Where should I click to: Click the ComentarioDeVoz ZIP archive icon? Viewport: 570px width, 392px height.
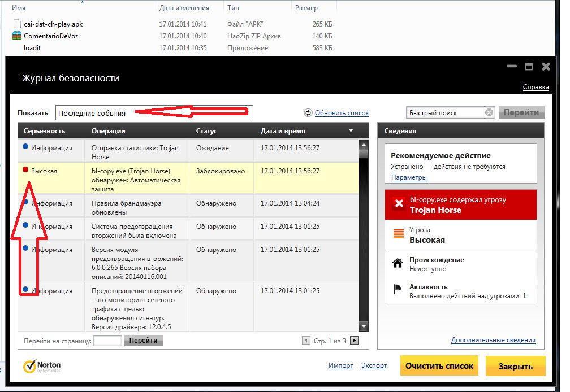click(x=17, y=36)
